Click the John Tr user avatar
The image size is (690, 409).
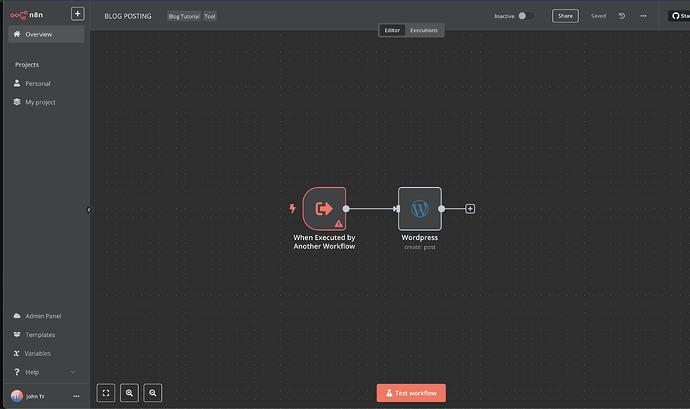(x=17, y=396)
